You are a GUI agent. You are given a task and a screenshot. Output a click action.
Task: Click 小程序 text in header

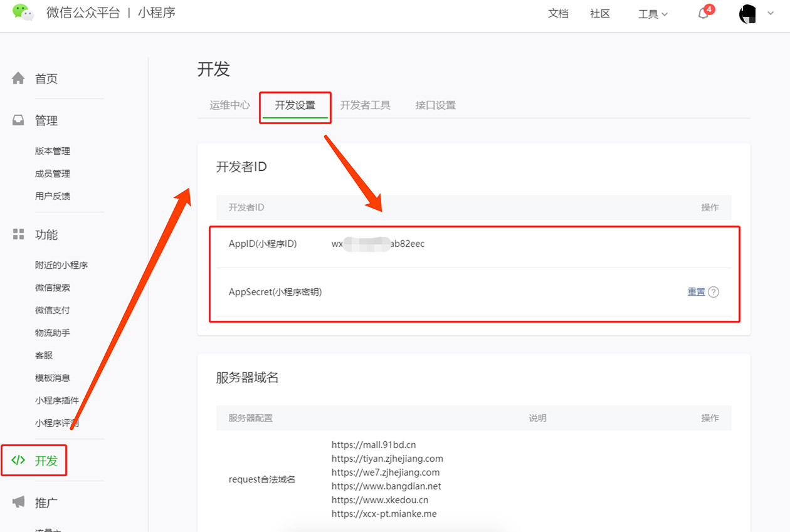point(157,13)
